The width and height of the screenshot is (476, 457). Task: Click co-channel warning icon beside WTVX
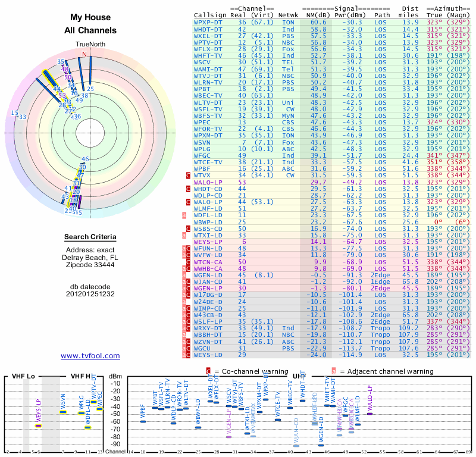coord(188,175)
